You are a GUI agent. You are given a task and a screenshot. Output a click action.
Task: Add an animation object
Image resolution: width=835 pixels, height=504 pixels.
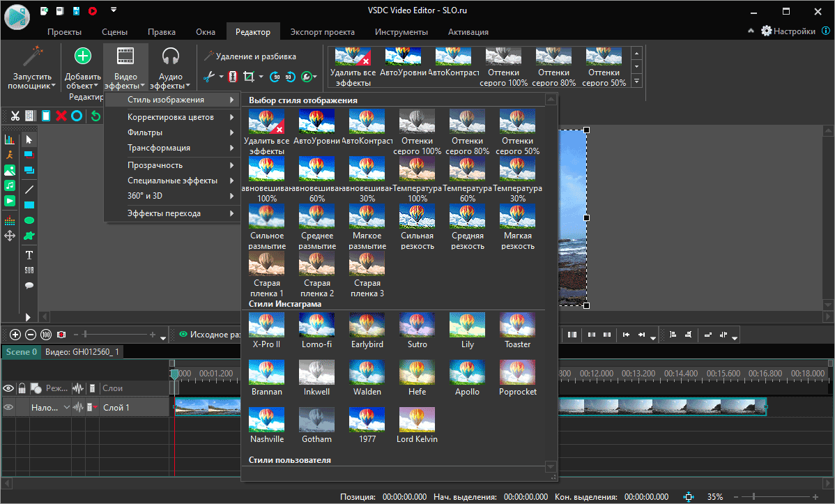tap(10, 155)
